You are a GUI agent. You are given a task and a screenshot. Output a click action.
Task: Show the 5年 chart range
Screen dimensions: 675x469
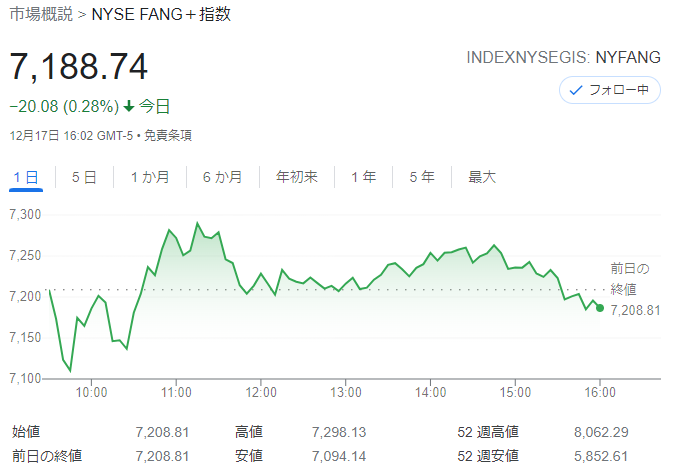[x=422, y=177]
